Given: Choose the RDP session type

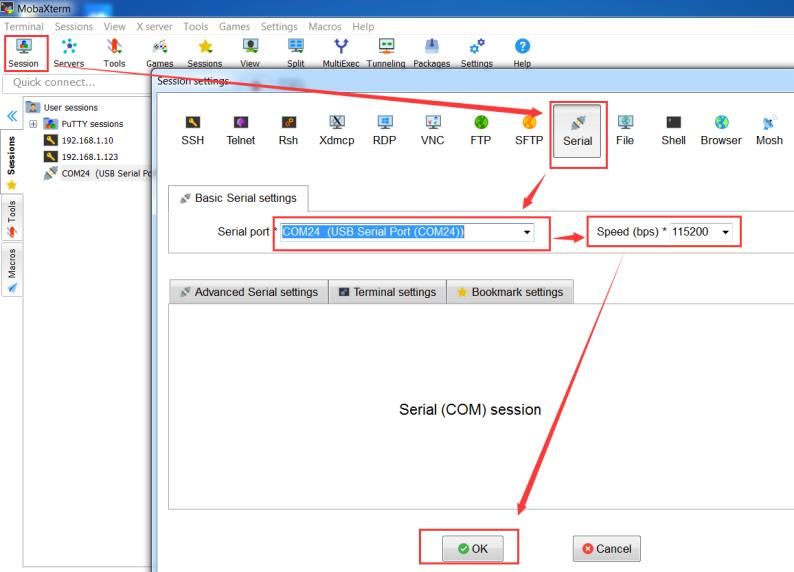Looking at the screenshot, I should point(384,130).
